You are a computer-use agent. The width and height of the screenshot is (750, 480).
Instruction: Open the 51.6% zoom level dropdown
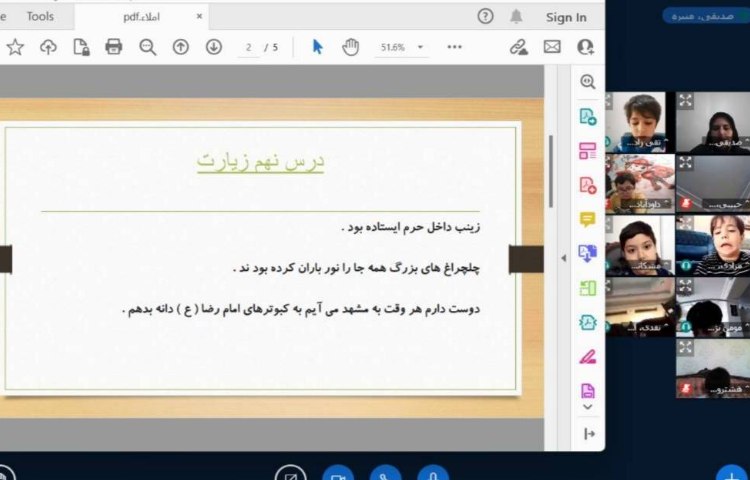420,47
